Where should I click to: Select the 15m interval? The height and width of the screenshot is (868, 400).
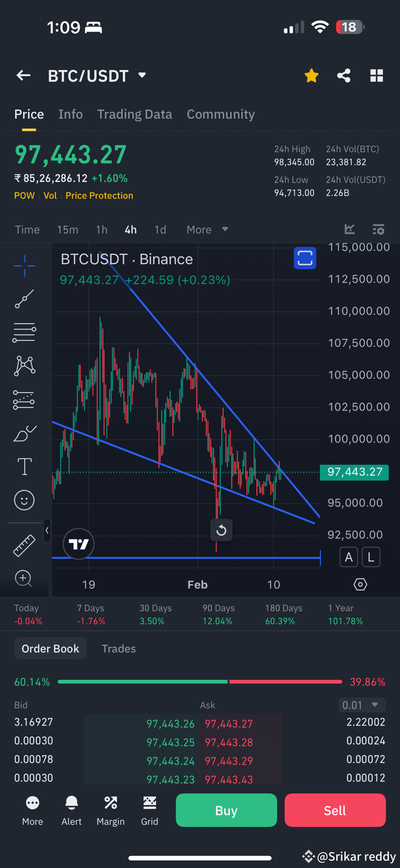coord(68,230)
